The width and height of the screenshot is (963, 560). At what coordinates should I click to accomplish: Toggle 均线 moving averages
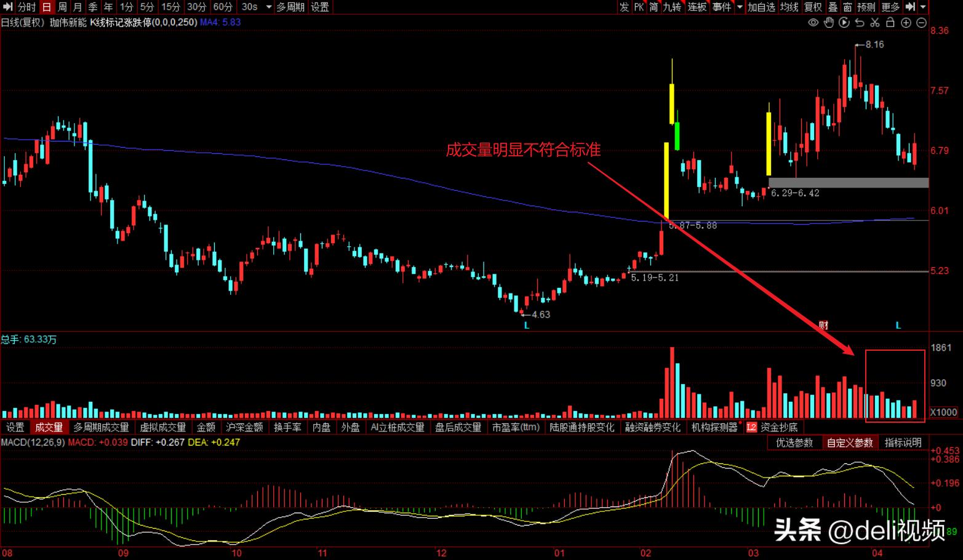tap(789, 7)
